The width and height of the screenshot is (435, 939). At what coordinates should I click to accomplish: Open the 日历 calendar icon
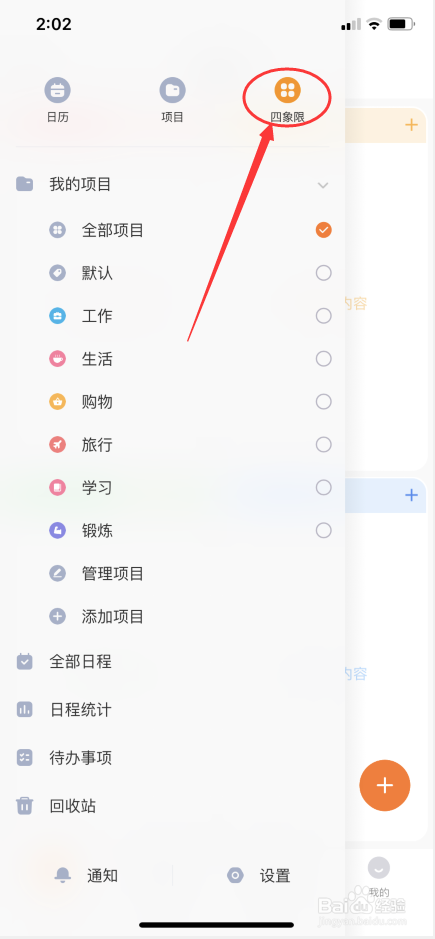point(58,90)
